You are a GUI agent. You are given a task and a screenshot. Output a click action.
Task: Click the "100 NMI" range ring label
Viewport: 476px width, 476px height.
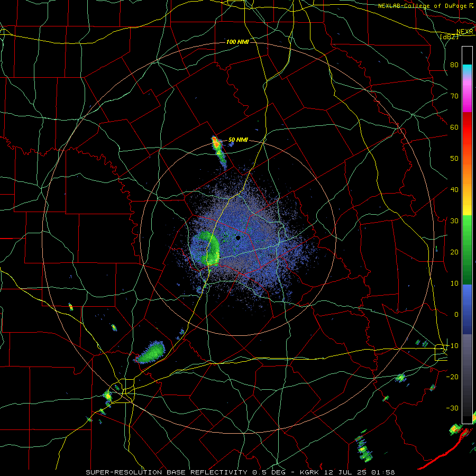(237, 42)
